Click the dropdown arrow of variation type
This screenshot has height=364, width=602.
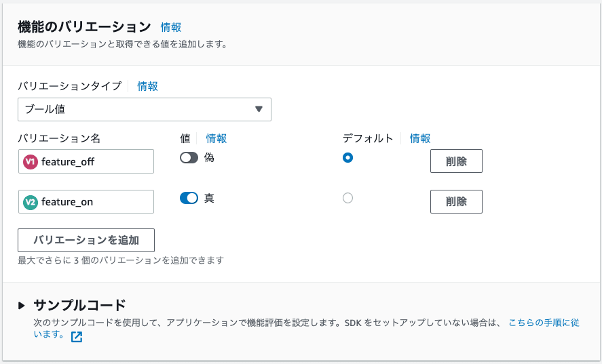pos(258,109)
